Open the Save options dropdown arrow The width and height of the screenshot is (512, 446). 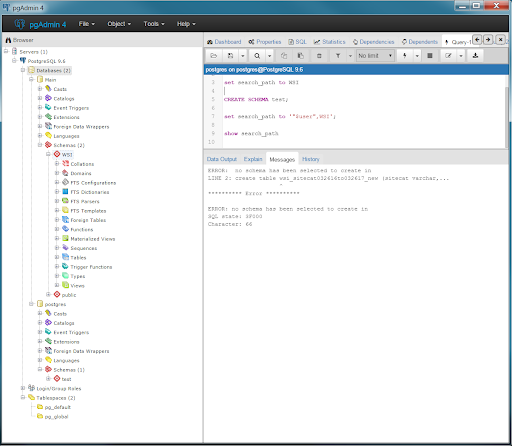[243, 56]
